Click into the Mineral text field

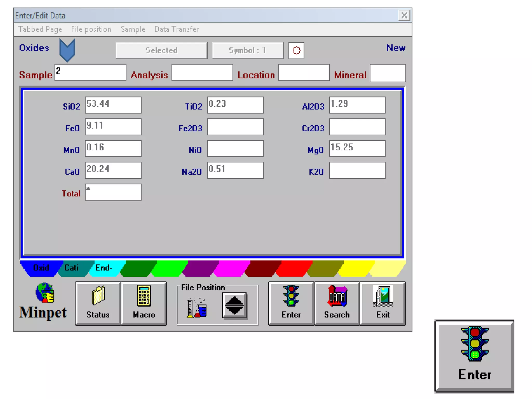(x=388, y=73)
